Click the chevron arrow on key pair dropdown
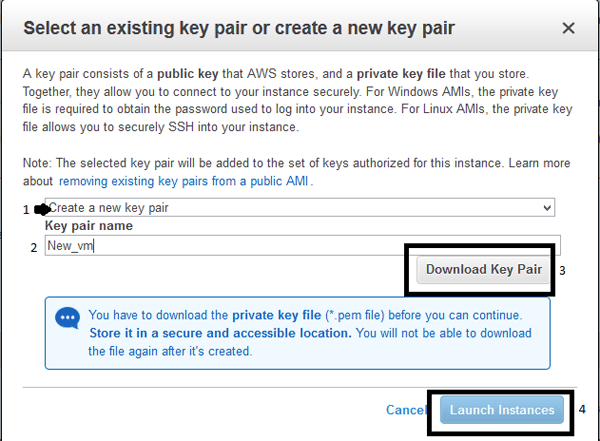Image resolution: width=600 pixels, height=441 pixels. (x=546, y=207)
